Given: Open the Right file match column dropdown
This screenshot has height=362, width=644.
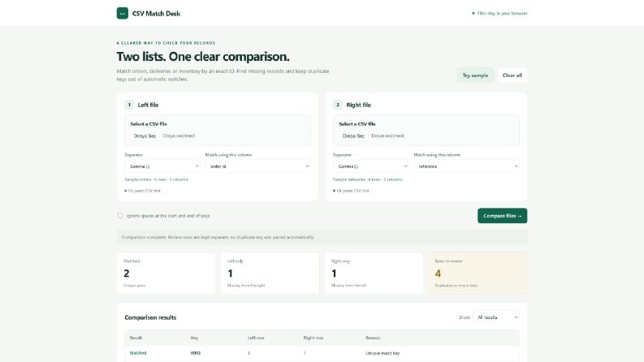Looking at the screenshot, I should coord(467,166).
